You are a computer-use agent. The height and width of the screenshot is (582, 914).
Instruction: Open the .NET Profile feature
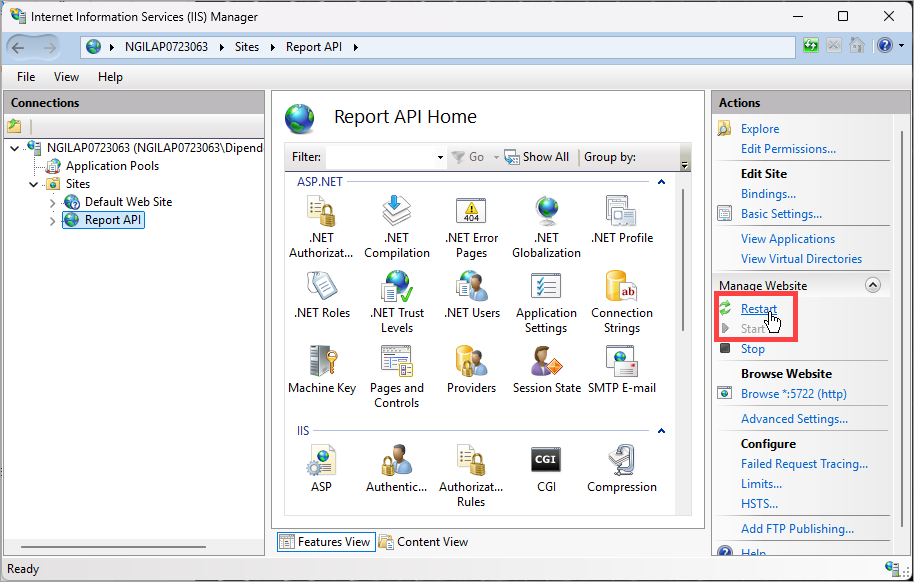(621, 220)
